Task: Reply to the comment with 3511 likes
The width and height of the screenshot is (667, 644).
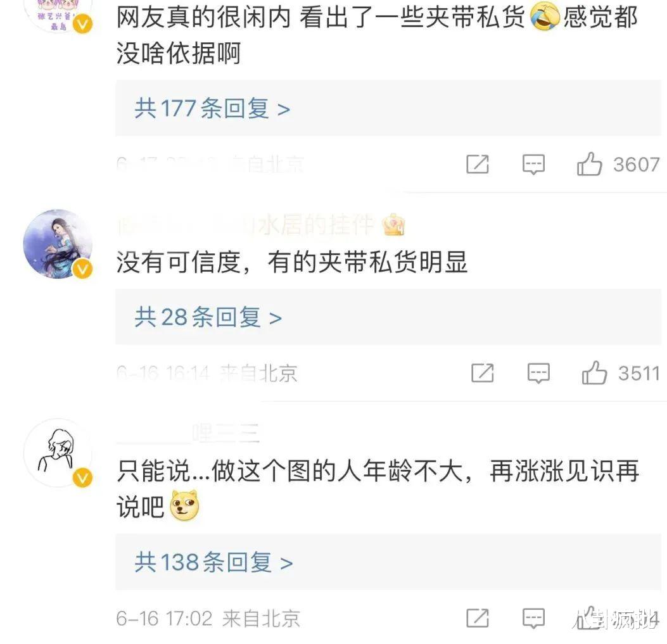Action: [x=538, y=374]
